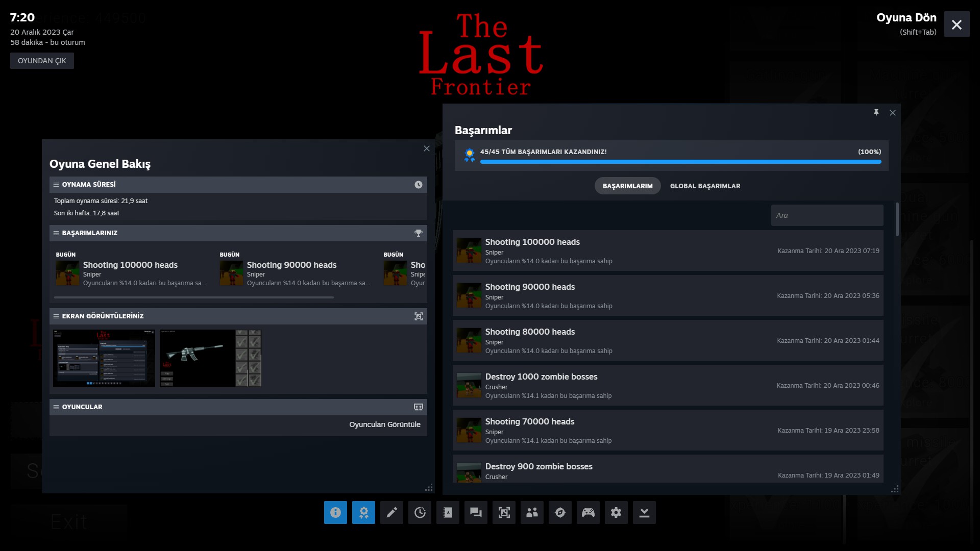Open the Guides book icon
Image resolution: width=980 pixels, height=551 pixels.
(x=448, y=512)
